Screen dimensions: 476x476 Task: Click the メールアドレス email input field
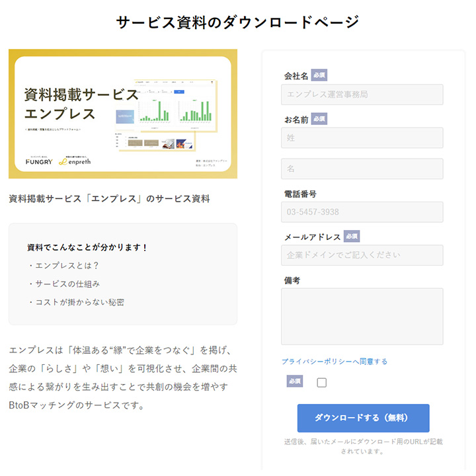pyautogui.click(x=362, y=255)
